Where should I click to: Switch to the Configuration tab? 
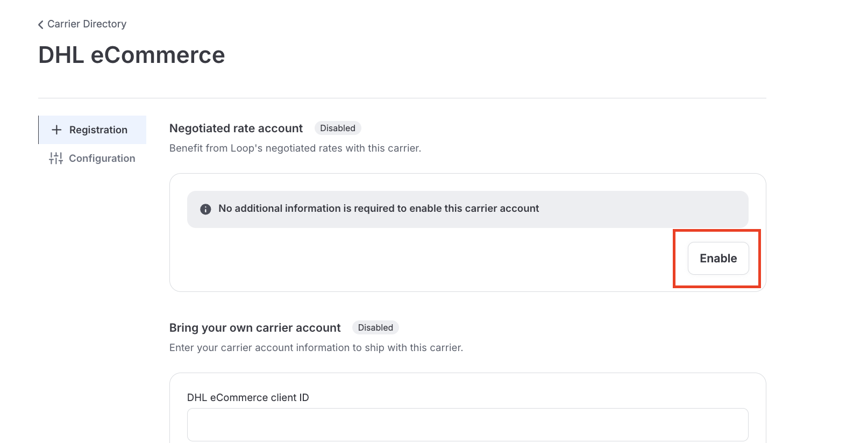point(102,159)
